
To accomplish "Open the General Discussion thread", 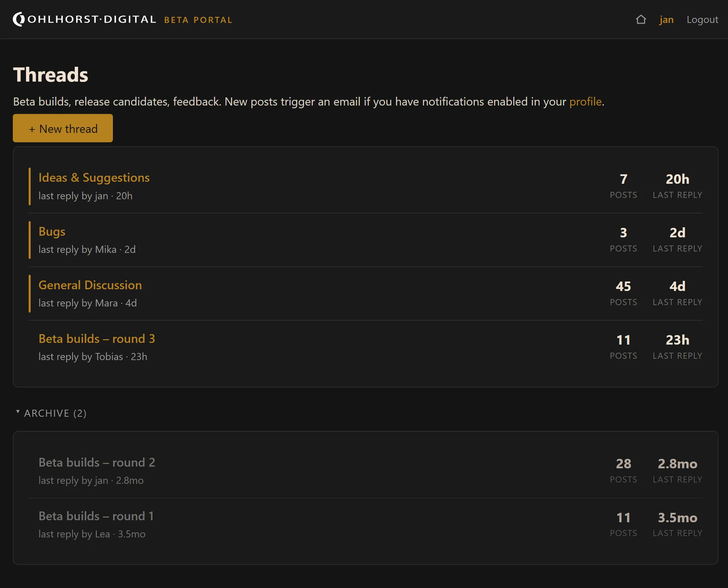I will 90,285.
